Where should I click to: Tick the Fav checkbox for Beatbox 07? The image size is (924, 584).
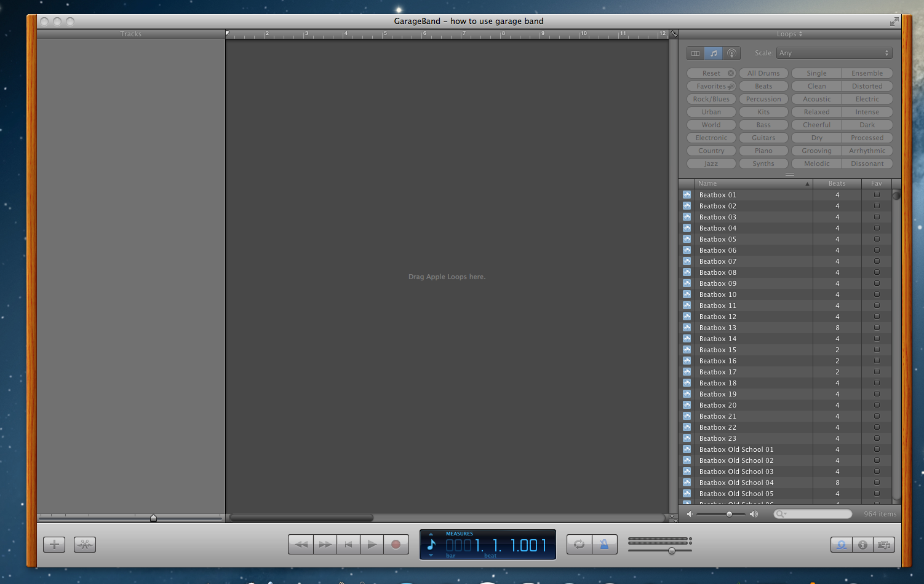click(x=877, y=261)
